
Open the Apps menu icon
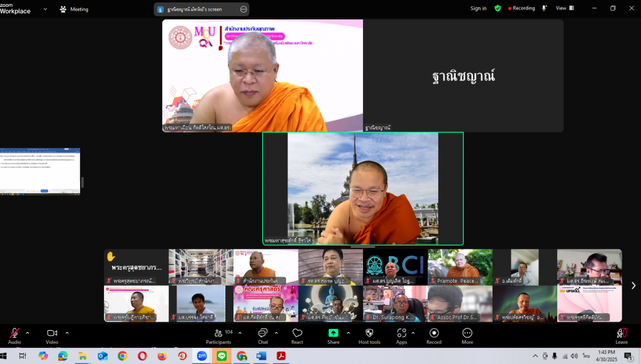click(401, 334)
